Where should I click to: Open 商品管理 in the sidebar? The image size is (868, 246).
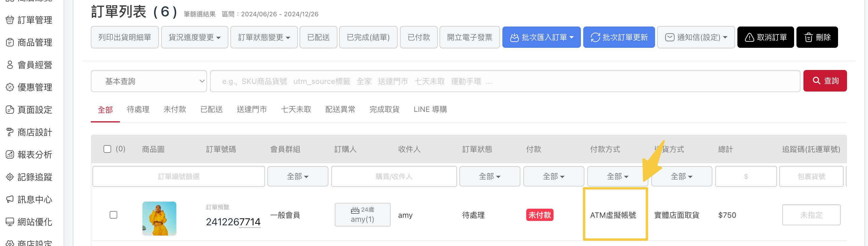coord(29,43)
